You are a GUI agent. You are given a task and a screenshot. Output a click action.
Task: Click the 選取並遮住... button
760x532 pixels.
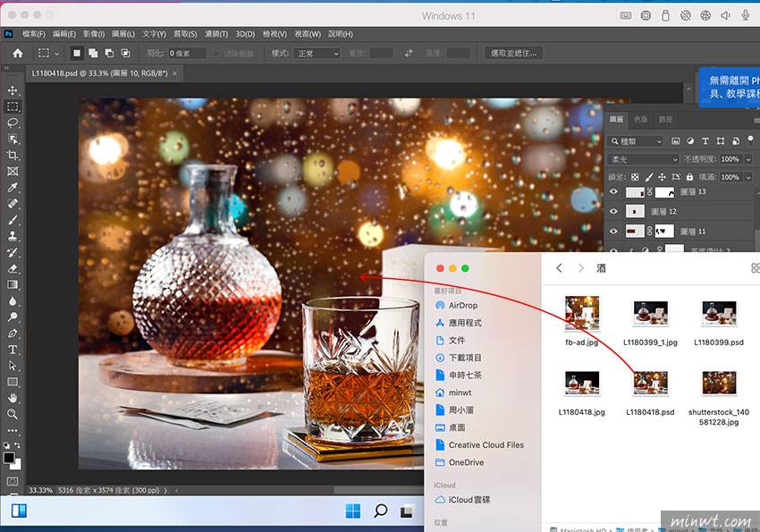coord(515,54)
